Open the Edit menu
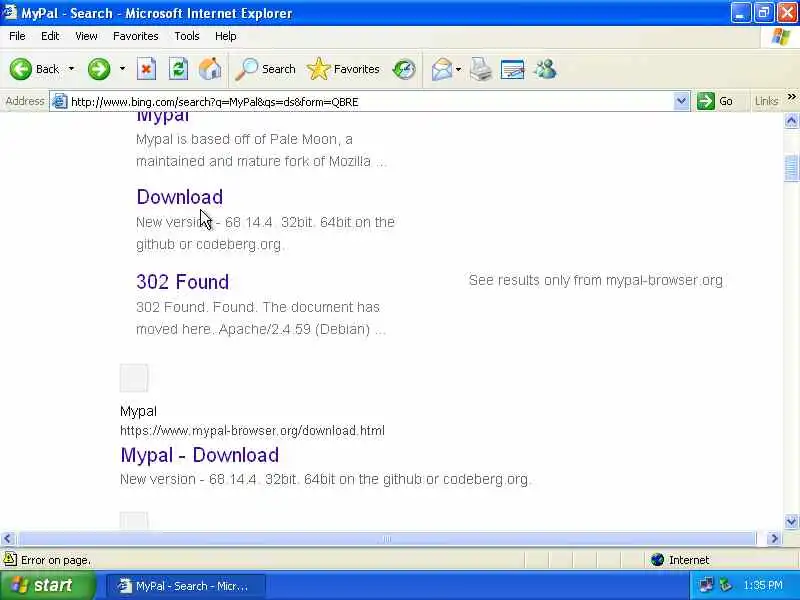Viewport: 800px width, 600px height. [x=50, y=36]
